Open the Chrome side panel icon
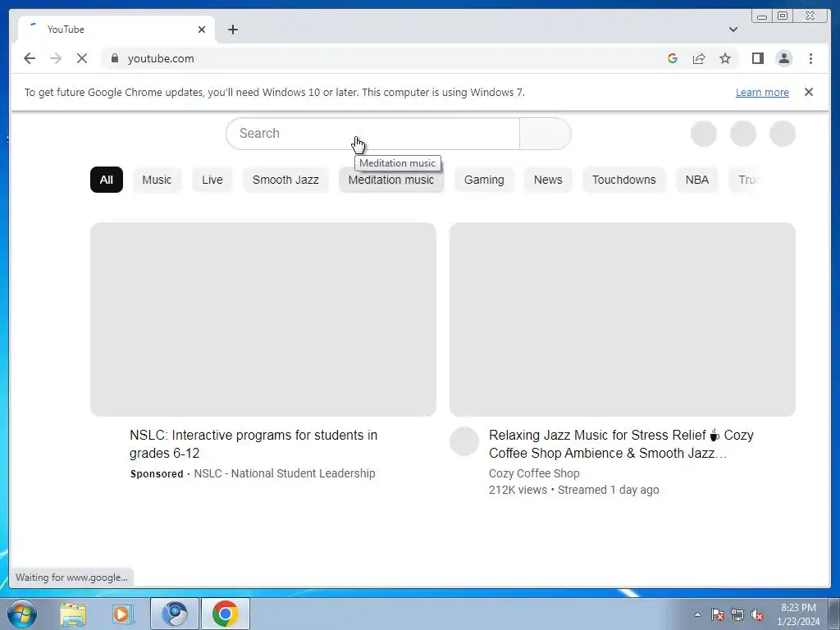The width and height of the screenshot is (840, 630). tap(757, 58)
